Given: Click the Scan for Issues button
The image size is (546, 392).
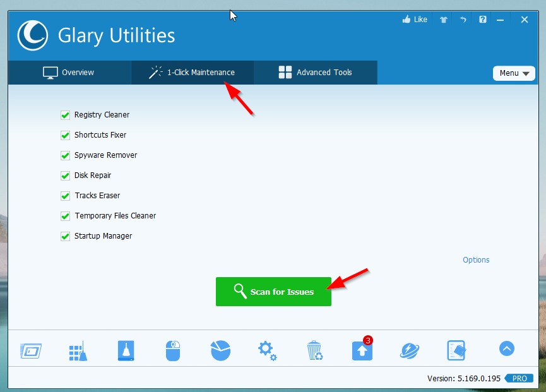Looking at the screenshot, I should pyautogui.click(x=273, y=292).
